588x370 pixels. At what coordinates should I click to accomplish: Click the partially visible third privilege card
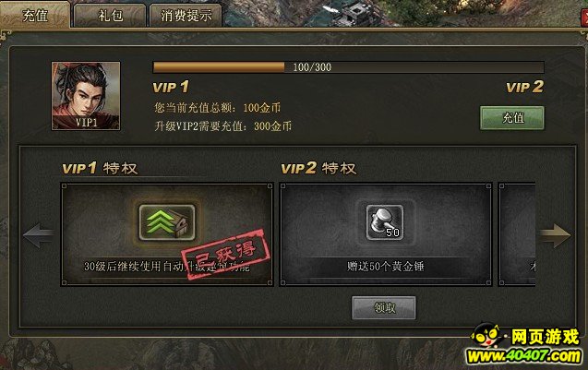pos(517,234)
